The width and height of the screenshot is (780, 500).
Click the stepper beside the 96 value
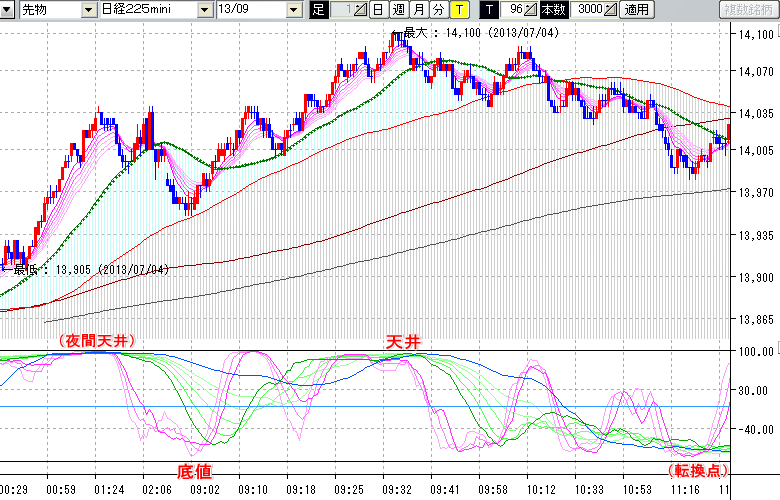pyautogui.click(x=531, y=10)
